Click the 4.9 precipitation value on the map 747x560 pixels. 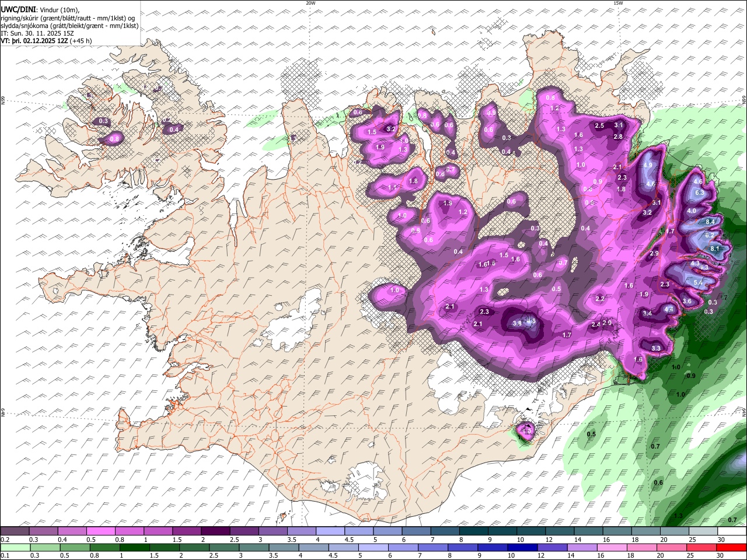(x=648, y=165)
